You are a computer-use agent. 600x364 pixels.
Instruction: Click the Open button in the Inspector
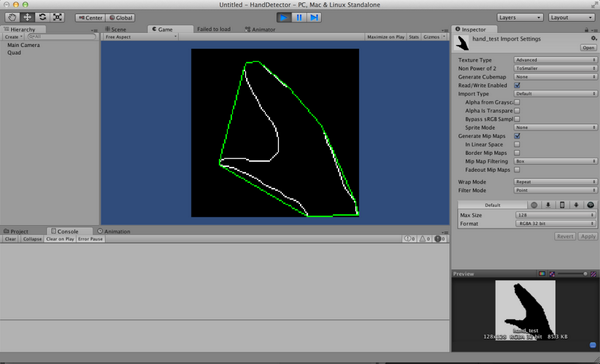tap(588, 48)
